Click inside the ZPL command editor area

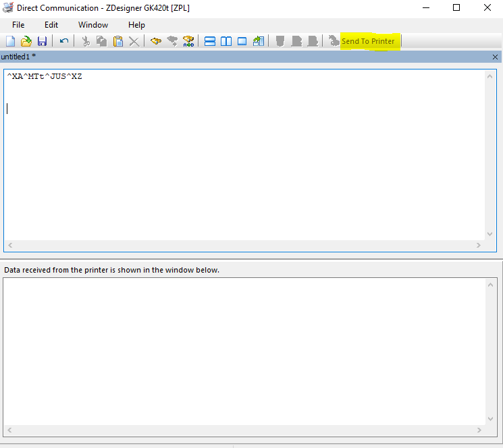[x=243, y=155]
